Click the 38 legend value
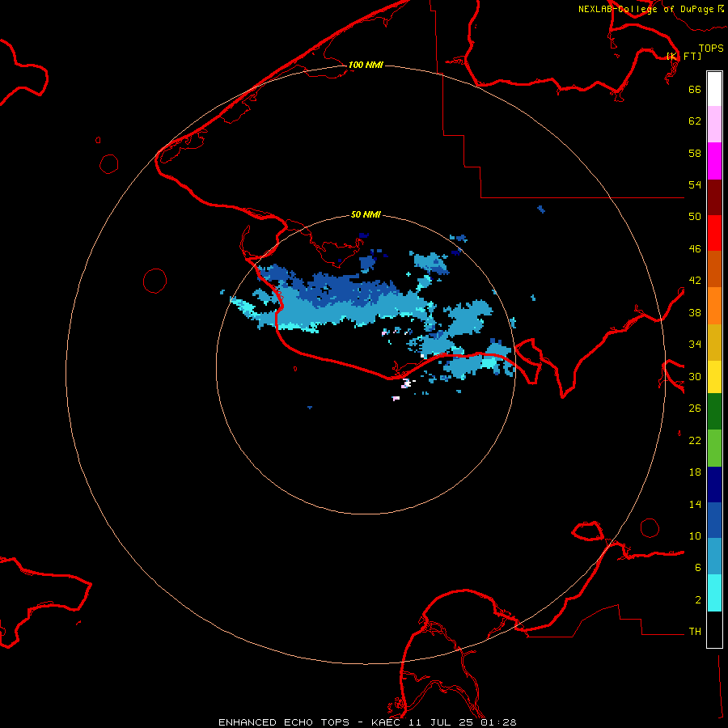This screenshot has width=728, height=728. tap(695, 312)
